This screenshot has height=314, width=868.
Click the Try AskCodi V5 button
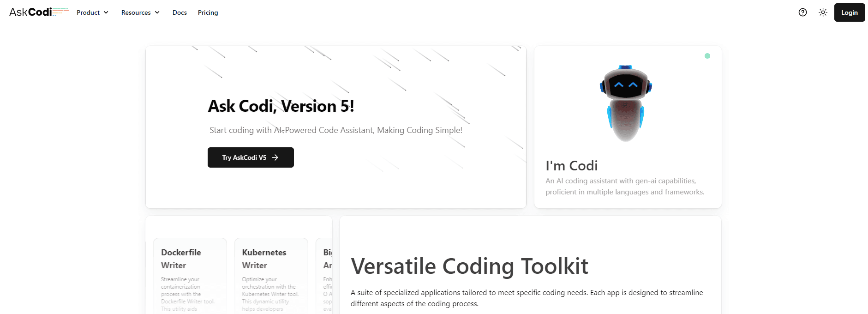click(x=251, y=157)
